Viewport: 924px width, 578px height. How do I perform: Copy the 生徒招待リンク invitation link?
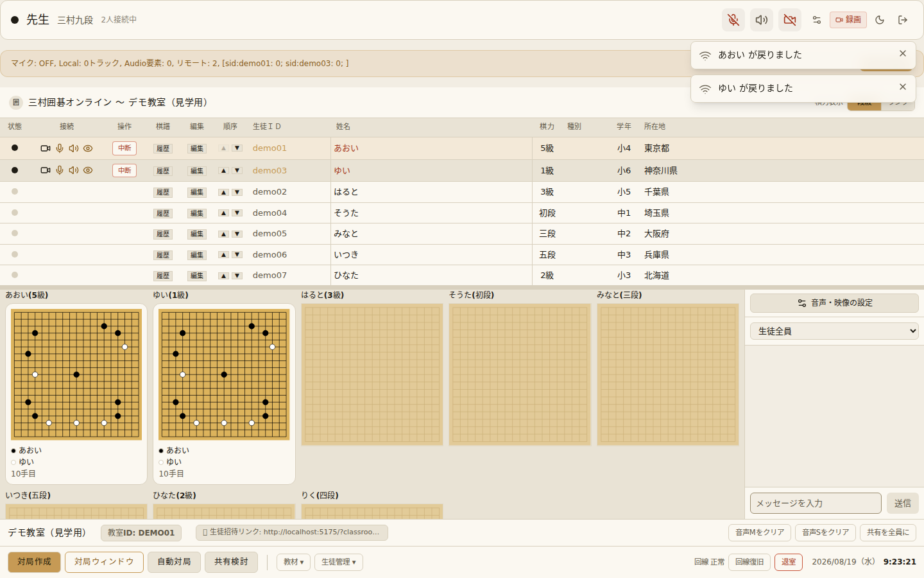click(x=292, y=532)
